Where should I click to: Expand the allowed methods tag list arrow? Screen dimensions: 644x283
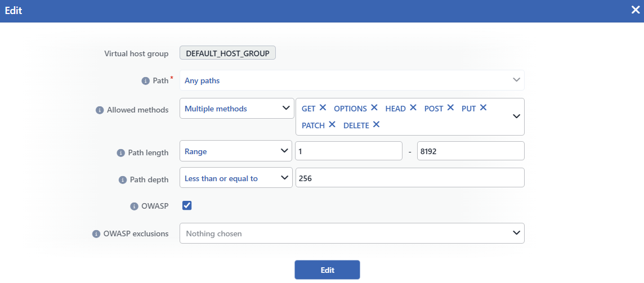click(x=516, y=116)
